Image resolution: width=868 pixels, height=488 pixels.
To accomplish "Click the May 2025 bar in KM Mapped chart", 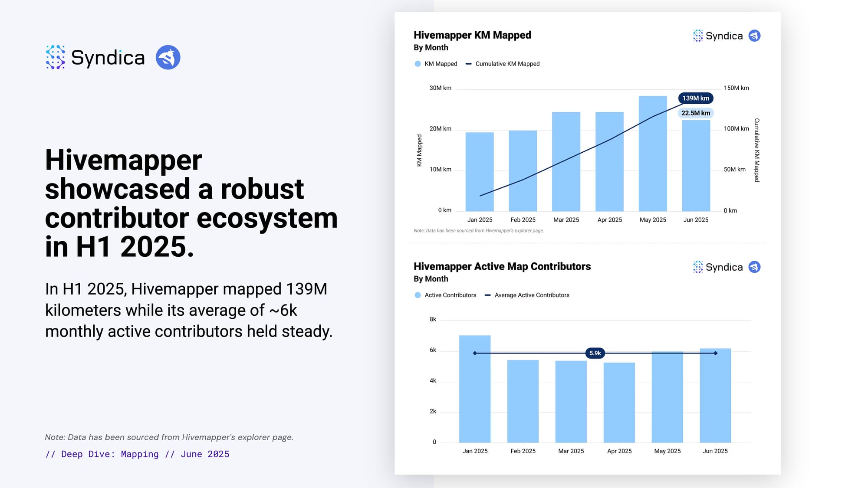I will click(652, 165).
